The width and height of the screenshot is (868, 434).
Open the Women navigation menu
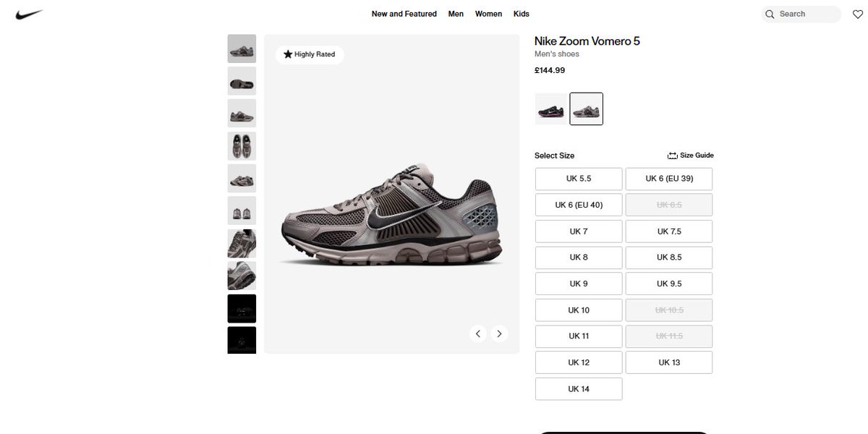coord(488,14)
